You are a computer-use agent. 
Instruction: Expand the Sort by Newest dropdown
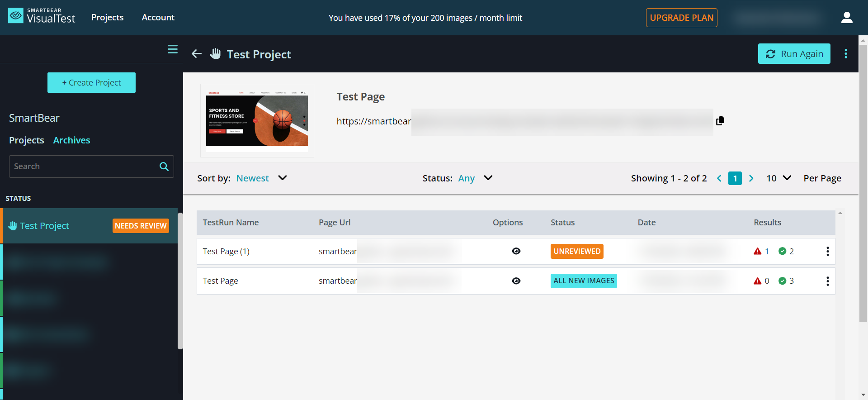pos(282,178)
